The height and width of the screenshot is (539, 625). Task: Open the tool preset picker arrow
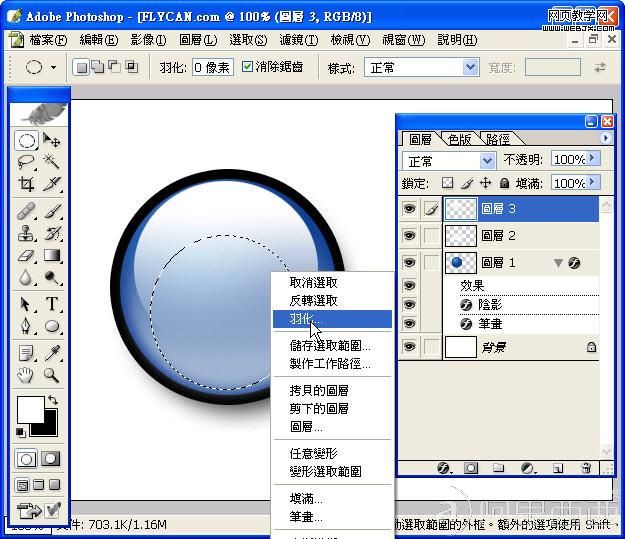click(x=53, y=67)
